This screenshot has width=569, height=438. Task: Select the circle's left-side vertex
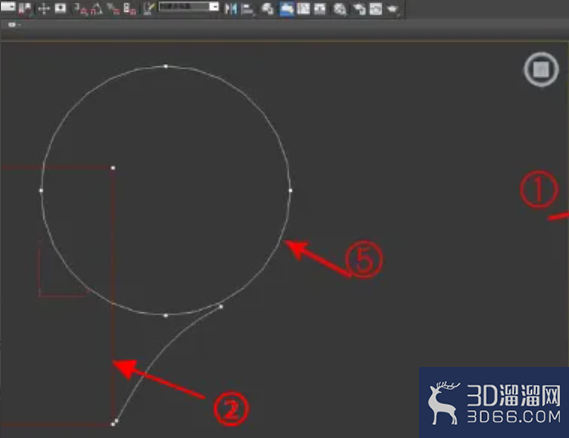tap(41, 191)
